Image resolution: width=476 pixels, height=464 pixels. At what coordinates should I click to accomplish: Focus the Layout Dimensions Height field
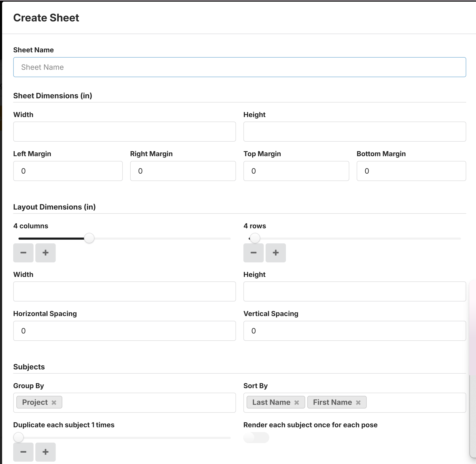[x=355, y=291]
